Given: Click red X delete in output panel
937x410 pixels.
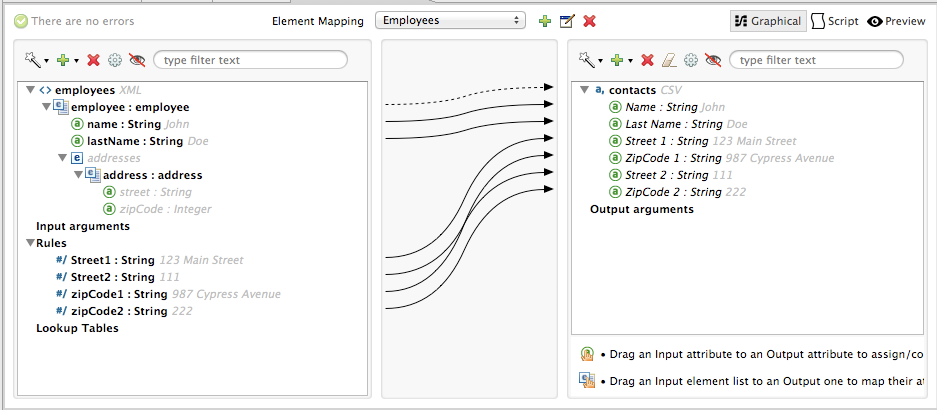Looking at the screenshot, I should tap(648, 60).
